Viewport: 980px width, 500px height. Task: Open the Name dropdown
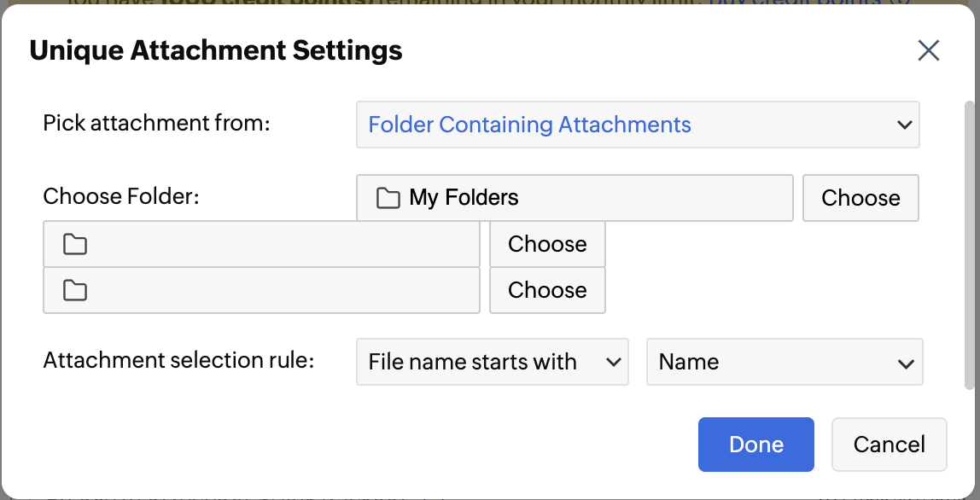[x=784, y=362]
